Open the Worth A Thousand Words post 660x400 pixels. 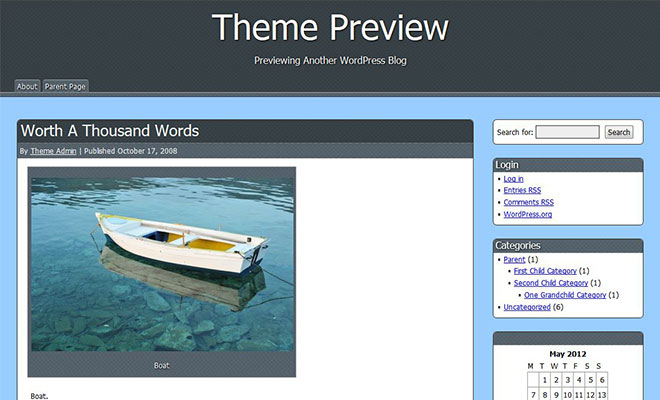pos(110,131)
